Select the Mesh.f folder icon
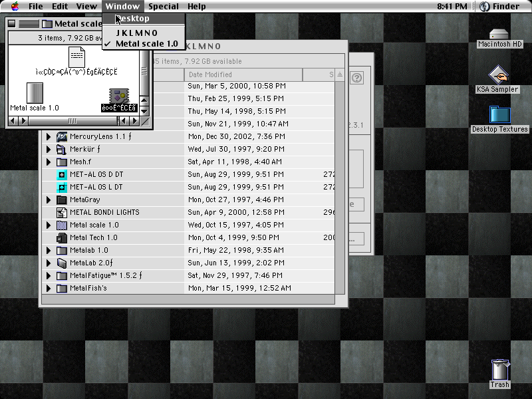 click(61, 162)
